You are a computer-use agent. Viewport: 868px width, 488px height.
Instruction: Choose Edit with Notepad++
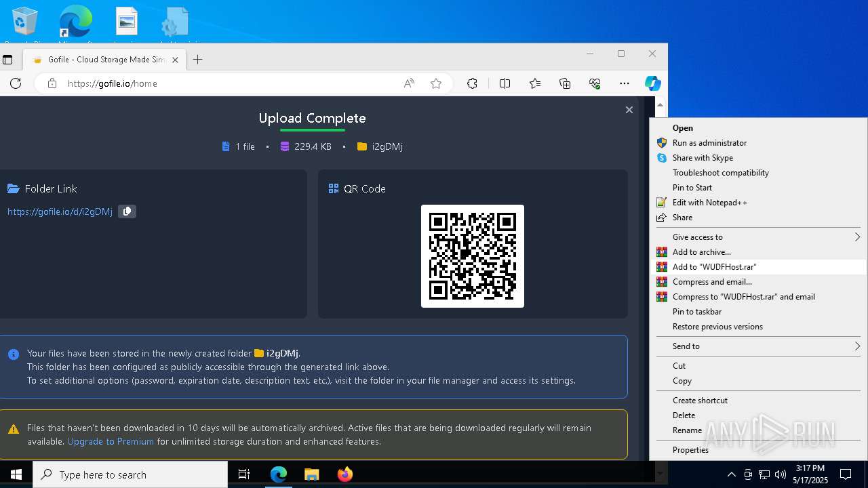tap(758, 203)
